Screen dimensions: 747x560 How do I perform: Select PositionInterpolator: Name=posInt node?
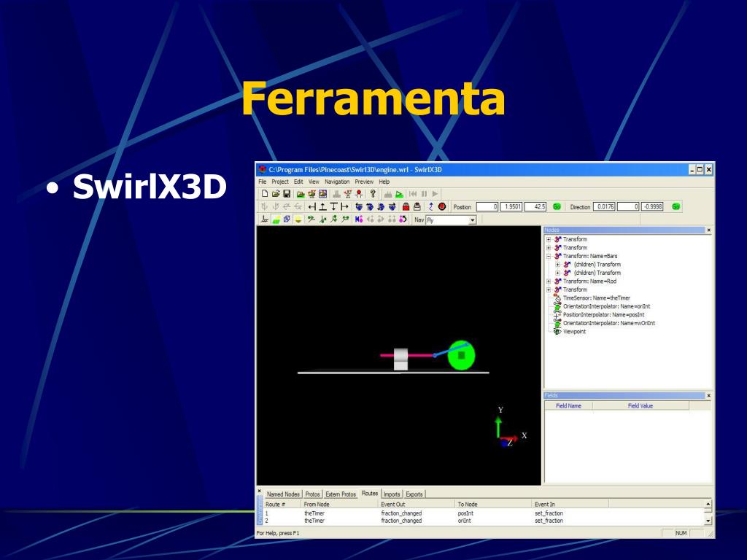pyautogui.click(x=603, y=315)
